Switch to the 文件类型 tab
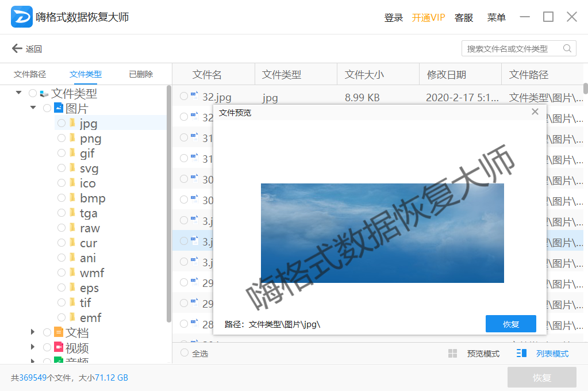Screen dimensions: 588x391 (x=86, y=74)
